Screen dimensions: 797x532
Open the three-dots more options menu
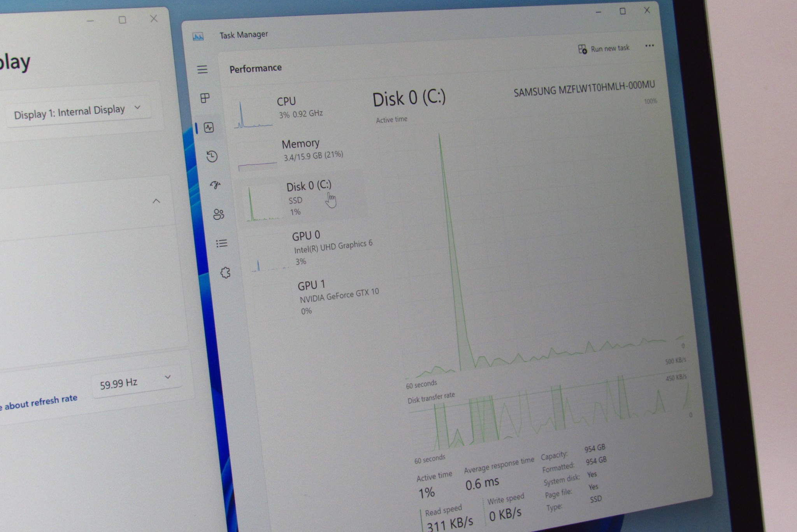click(649, 46)
